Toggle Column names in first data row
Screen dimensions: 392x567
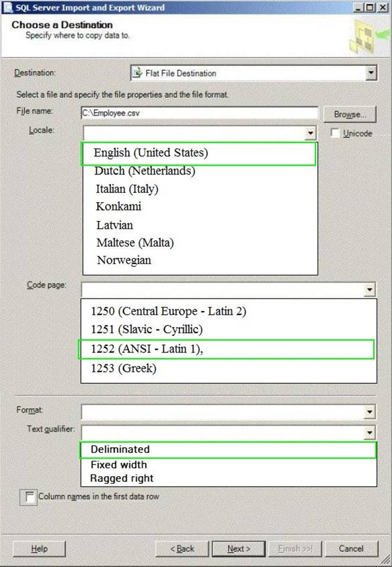(27, 497)
